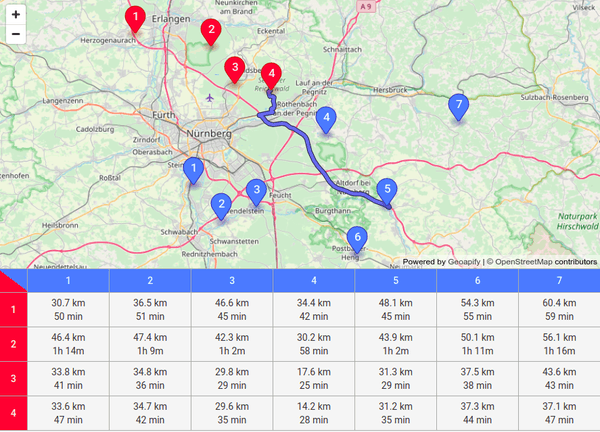Select cell 37.3 km 44 min
The height and width of the screenshot is (432, 600).
click(x=478, y=413)
